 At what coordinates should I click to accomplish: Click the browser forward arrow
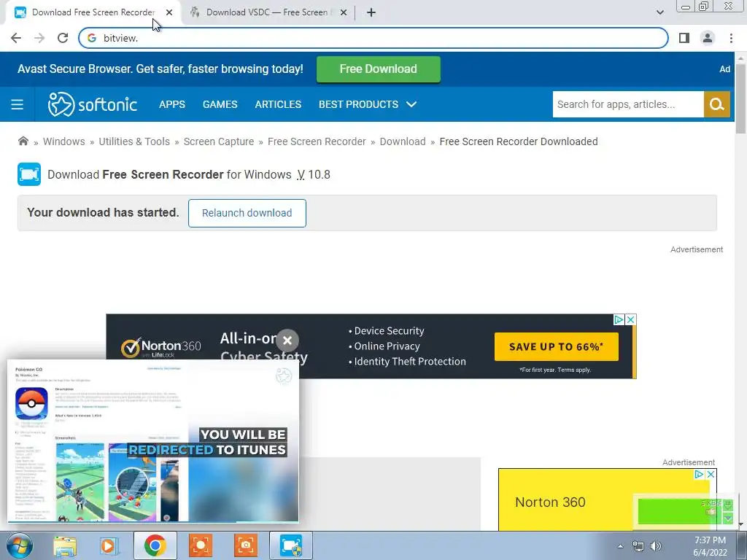[x=39, y=38]
